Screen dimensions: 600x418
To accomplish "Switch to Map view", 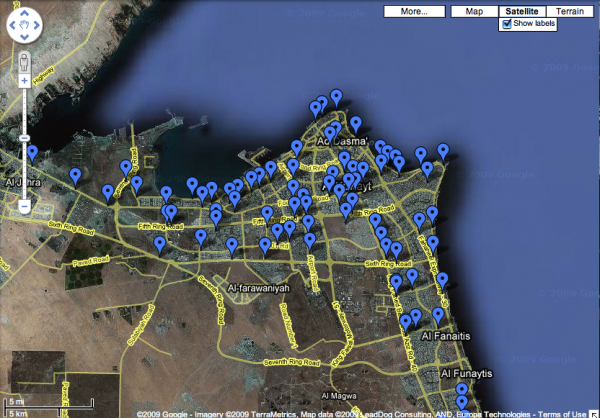I will click(x=474, y=11).
